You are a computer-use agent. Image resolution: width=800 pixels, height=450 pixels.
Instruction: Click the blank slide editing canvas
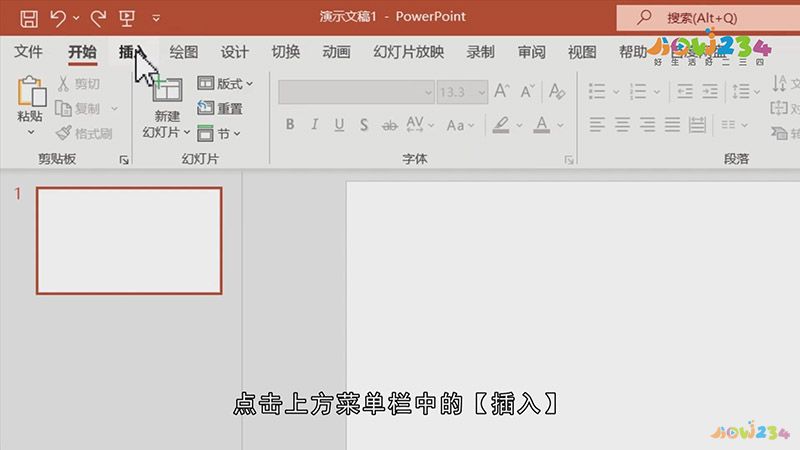click(x=573, y=315)
